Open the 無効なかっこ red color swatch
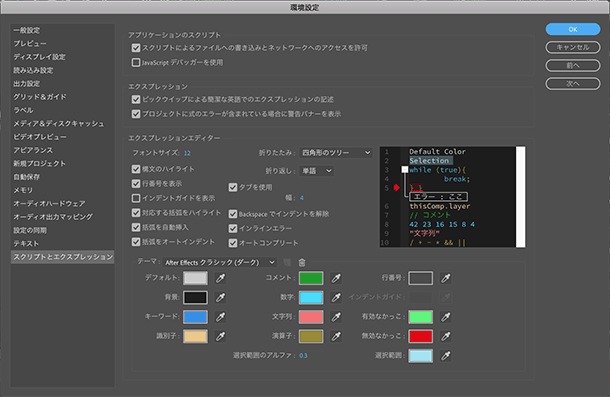 421,336
